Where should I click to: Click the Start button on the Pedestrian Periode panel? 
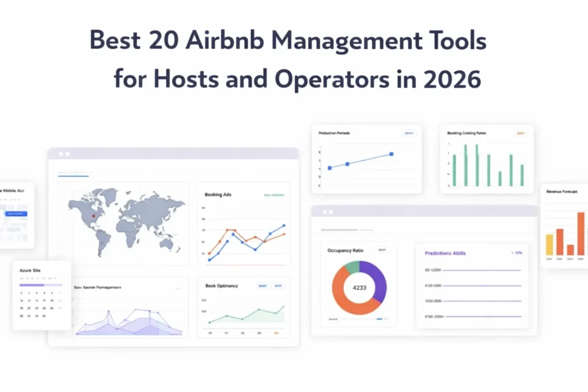point(409,133)
